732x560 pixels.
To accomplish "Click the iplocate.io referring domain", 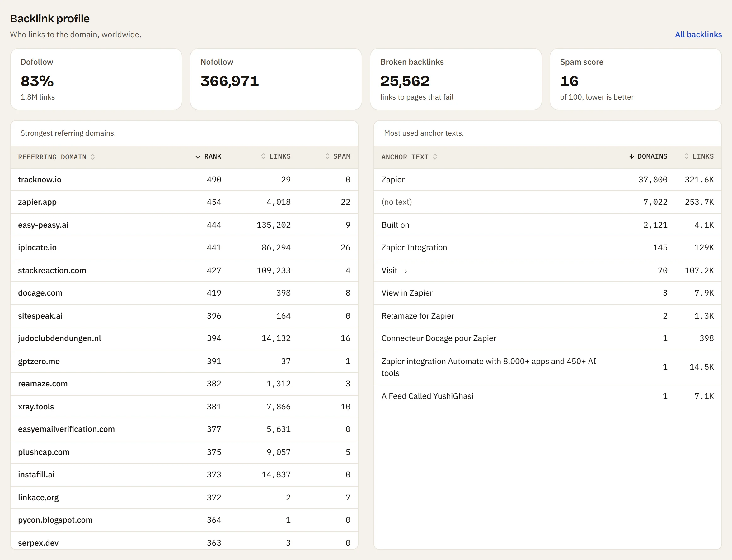I will point(37,247).
